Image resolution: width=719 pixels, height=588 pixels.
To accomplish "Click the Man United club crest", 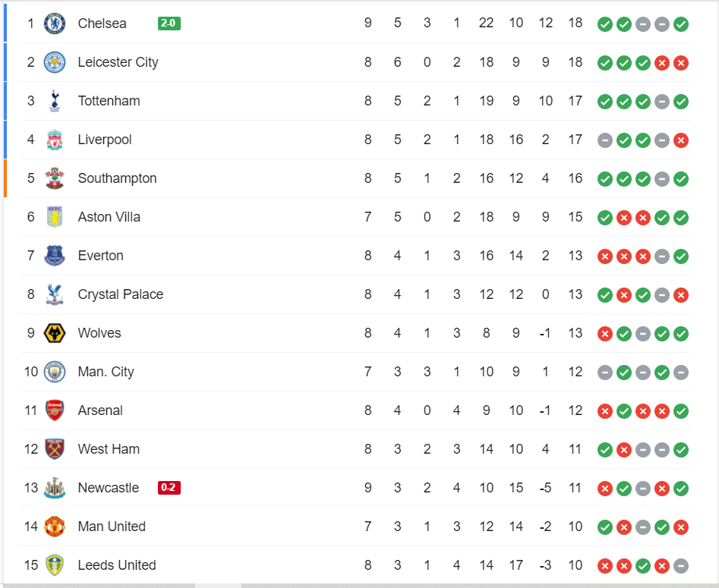I will (x=55, y=527).
